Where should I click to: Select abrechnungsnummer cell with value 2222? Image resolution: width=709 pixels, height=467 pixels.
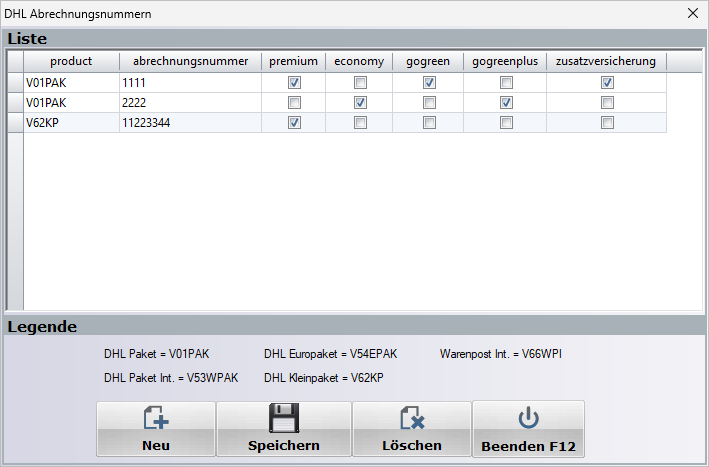click(x=190, y=102)
